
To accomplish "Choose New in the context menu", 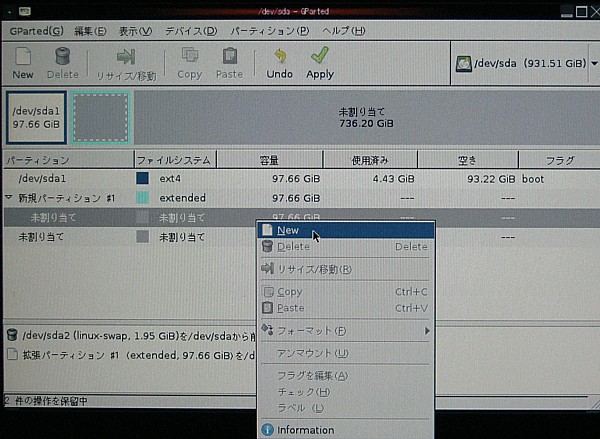I will [346, 230].
